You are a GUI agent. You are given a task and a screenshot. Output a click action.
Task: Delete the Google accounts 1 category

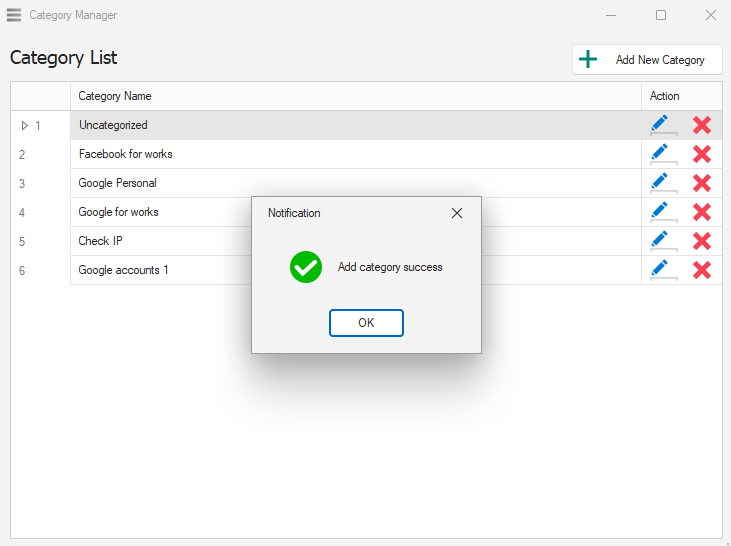coord(702,270)
